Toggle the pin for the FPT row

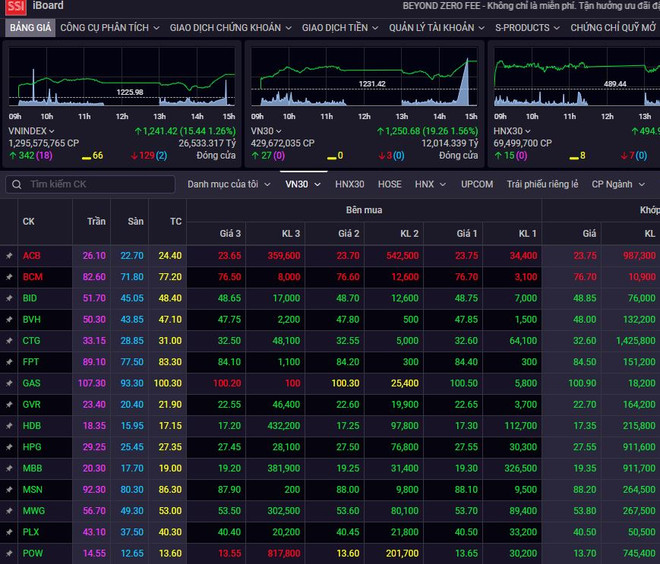click(9, 362)
